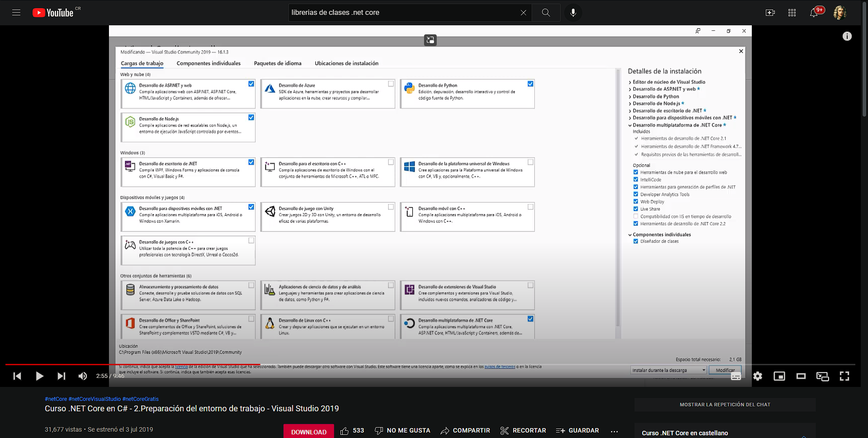Skip to the next video
The height and width of the screenshot is (438, 868).
[61, 376]
